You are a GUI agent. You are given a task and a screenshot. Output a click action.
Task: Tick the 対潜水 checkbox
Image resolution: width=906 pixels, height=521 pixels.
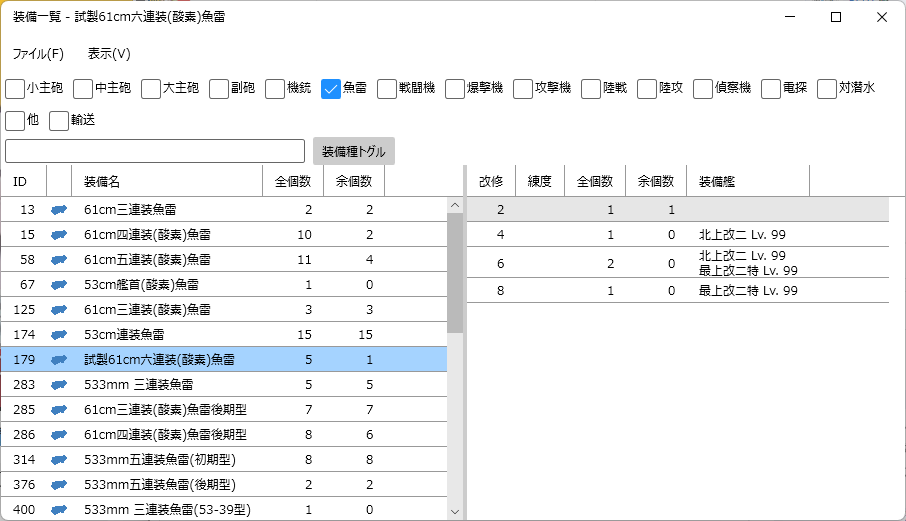pos(827,88)
